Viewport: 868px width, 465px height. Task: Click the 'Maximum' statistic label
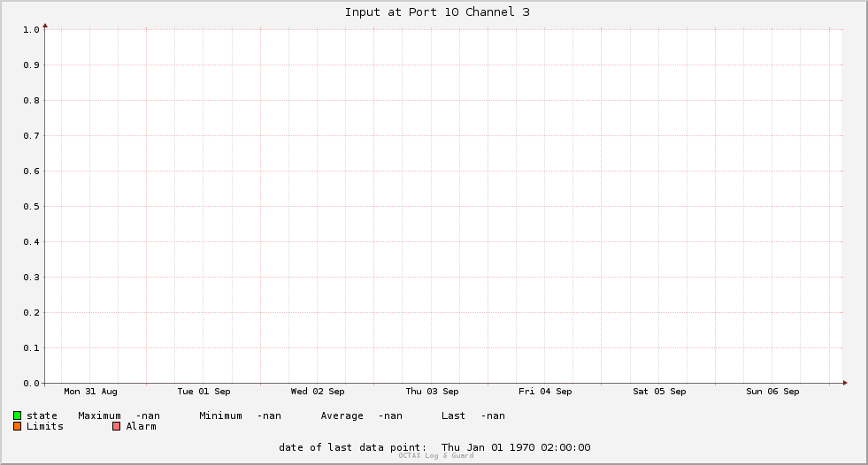(100, 415)
